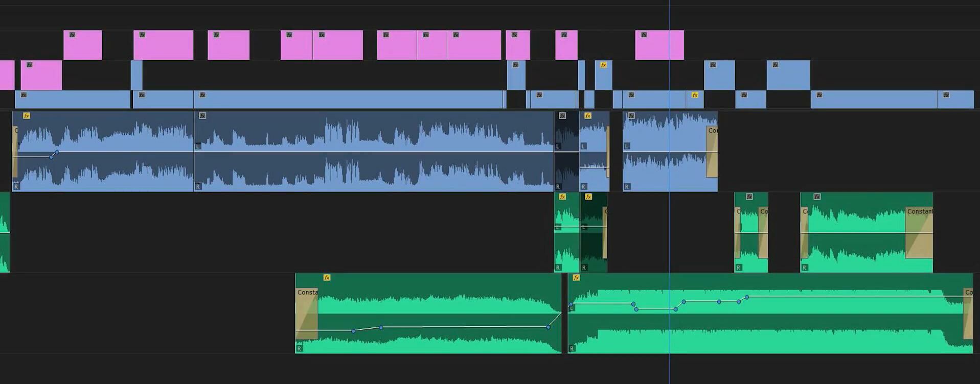This screenshot has width=980, height=384.
Task: Click the yellow fx badge on the small second-track blue video clip
Action: [x=604, y=65]
